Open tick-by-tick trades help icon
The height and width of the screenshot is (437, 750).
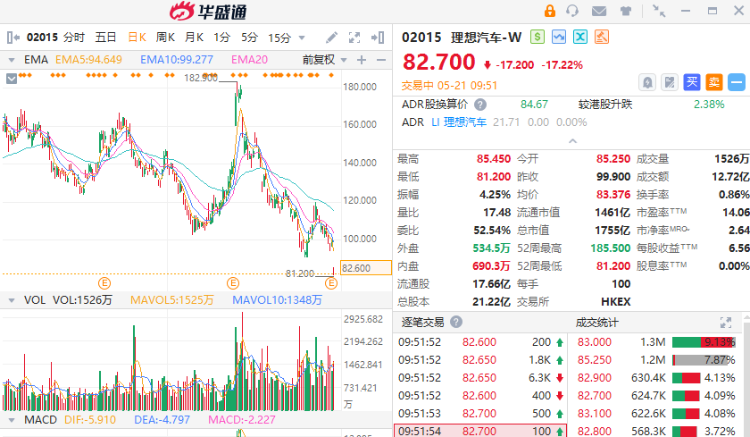point(456,322)
